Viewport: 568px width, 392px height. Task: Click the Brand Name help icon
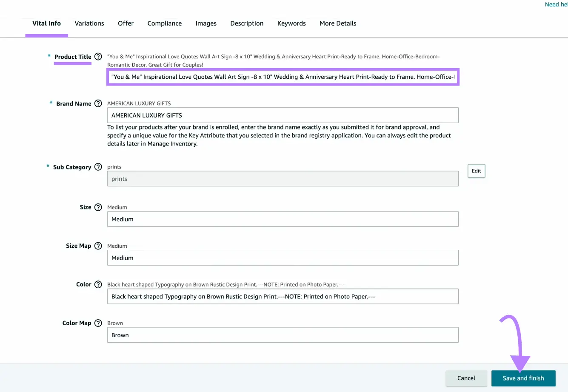[x=98, y=103]
